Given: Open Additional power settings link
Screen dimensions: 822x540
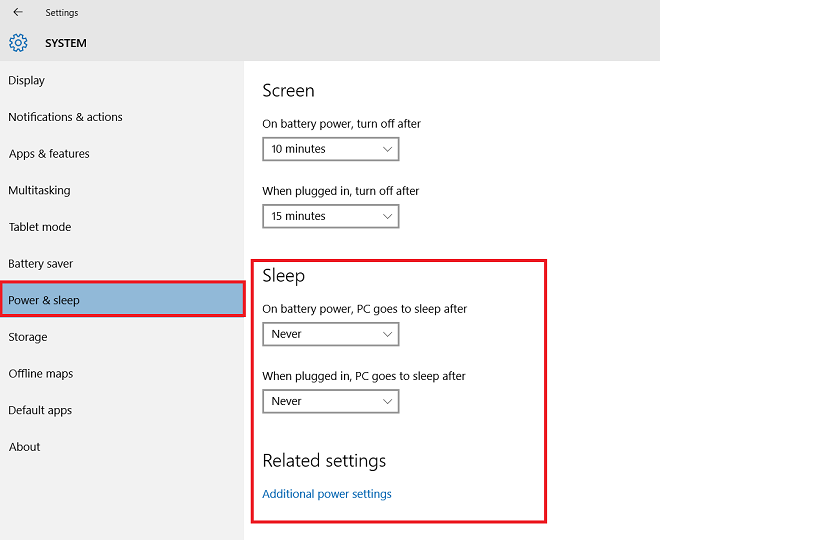Looking at the screenshot, I should pos(327,494).
